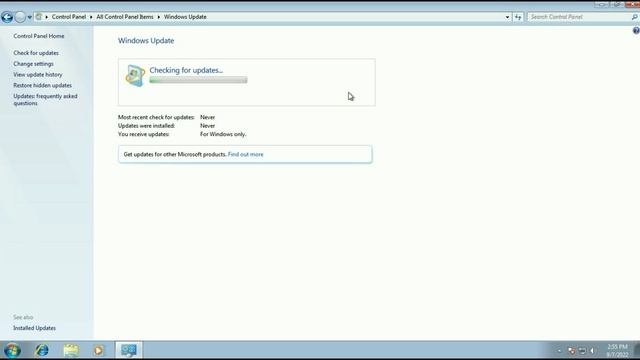Screen dimensions: 640x360
Task: Open the Windows Start button
Action: coord(12,350)
